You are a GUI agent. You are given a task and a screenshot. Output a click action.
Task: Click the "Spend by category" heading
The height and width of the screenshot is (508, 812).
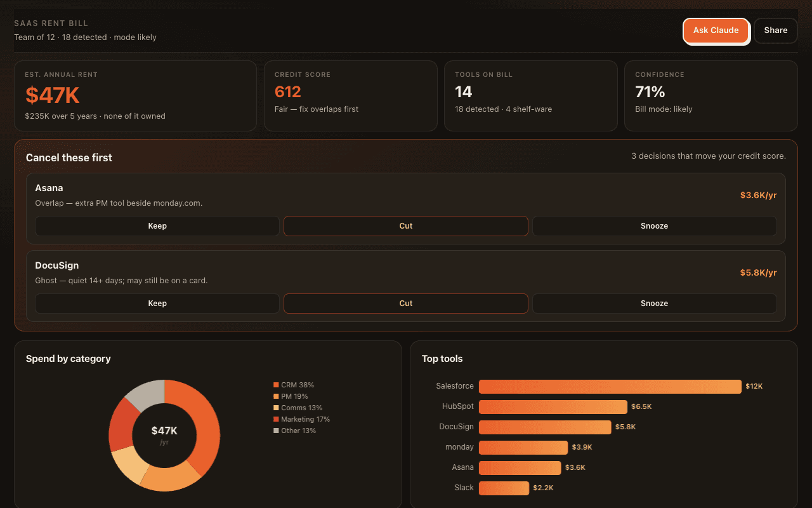click(x=69, y=359)
